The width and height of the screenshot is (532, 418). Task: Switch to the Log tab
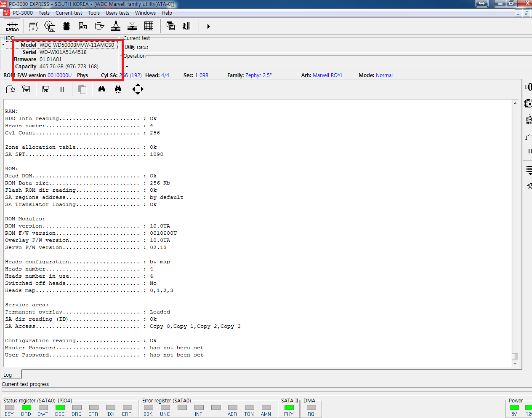(11, 375)
